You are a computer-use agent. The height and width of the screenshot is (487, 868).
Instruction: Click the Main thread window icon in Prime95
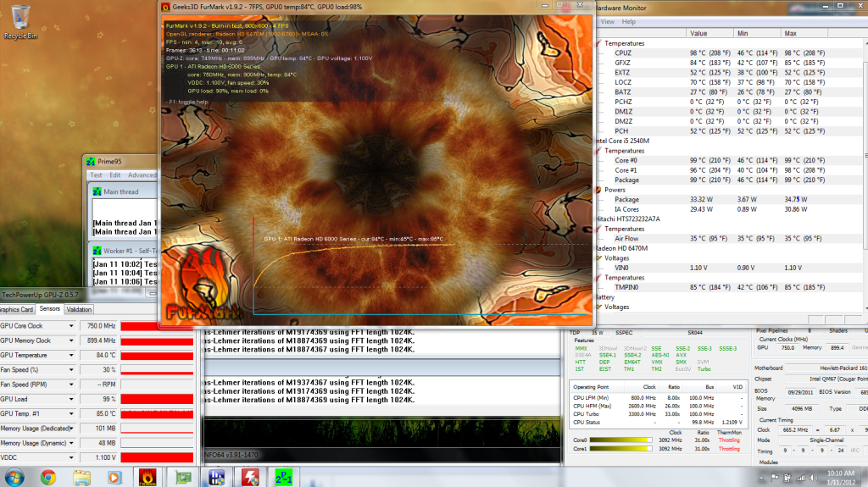tap(97, 191)
